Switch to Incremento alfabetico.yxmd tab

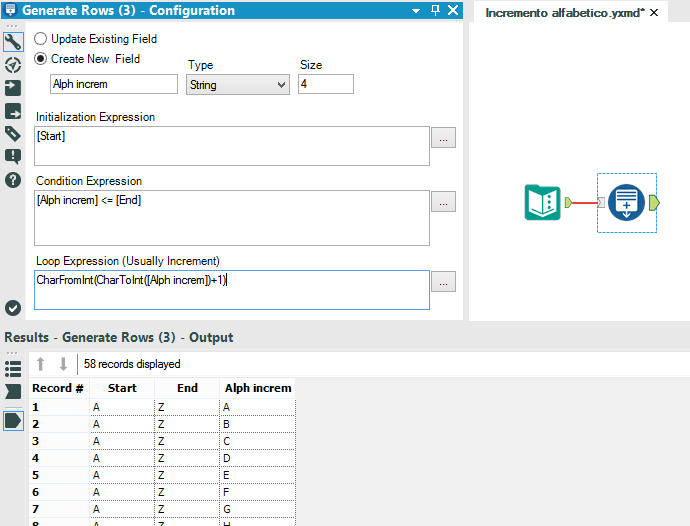coord(564,13)
